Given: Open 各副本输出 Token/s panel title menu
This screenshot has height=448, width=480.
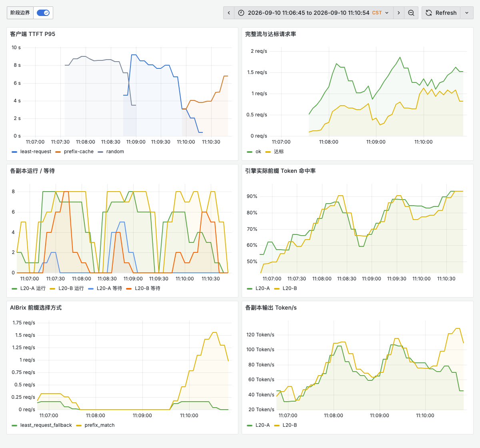Looking at the screenshot, I should pyautogui.click(x=271, y=308).
